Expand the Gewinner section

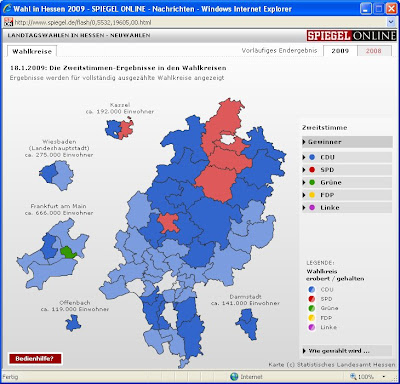[x=347, y=142]
